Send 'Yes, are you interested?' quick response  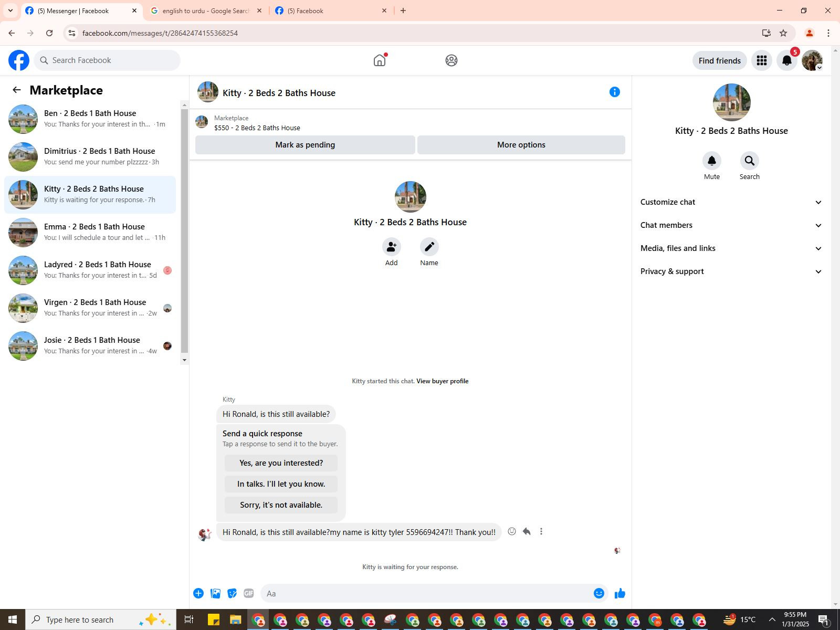point(281,463)
